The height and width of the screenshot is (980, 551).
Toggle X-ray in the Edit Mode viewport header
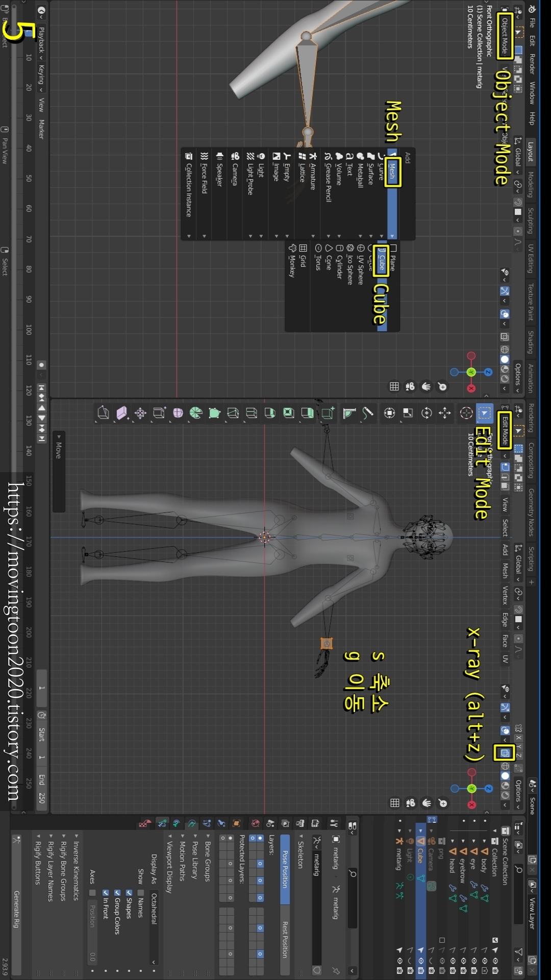tap(505, 752)
